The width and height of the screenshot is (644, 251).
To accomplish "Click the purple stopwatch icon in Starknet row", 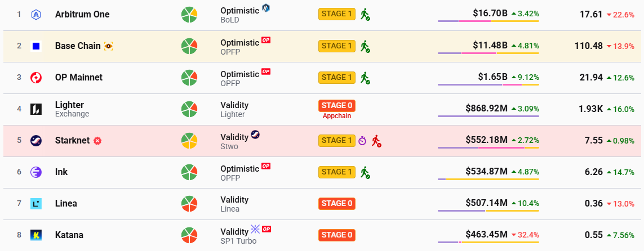I will 362,141.
